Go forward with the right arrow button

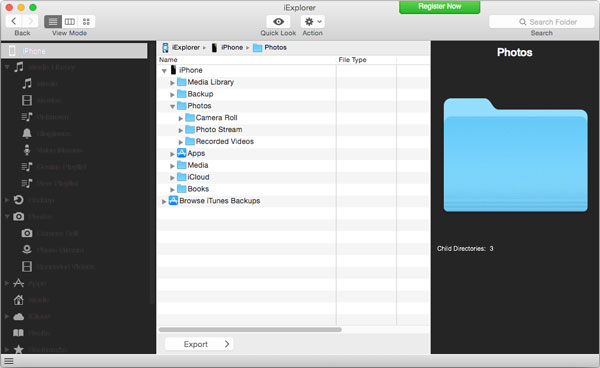31,21
